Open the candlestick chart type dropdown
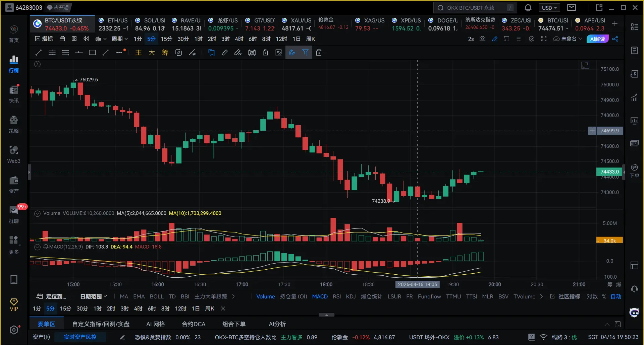The height and width of the screenshot is (345, 644). pos(101,39)
